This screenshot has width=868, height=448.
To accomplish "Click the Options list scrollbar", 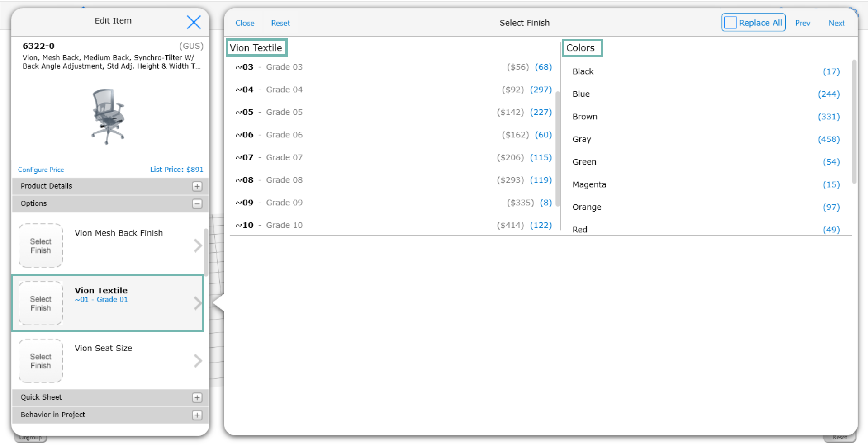I will click(206, 252).
